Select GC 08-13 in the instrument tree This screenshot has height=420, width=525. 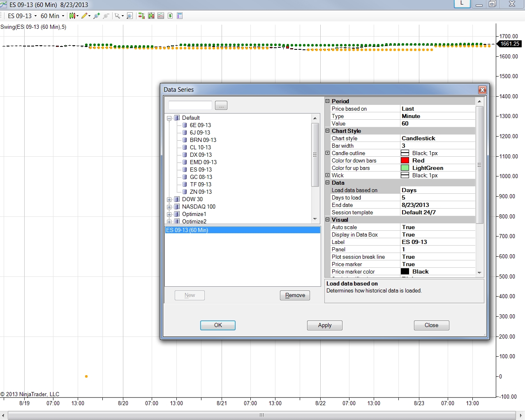(201, 177)
